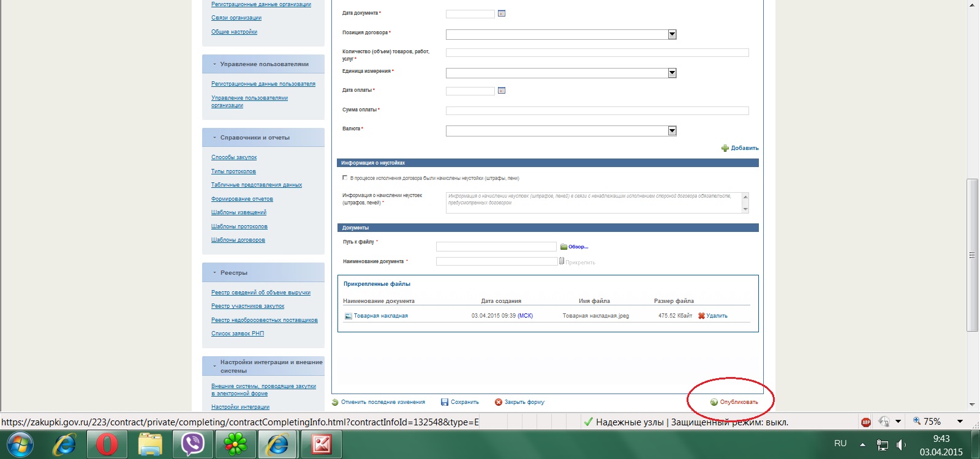Image resolution: width=980 pixels, height=459 pixels.
Task: Open calendar picker for Дата оплаты
Action: (x=501, y=91)
